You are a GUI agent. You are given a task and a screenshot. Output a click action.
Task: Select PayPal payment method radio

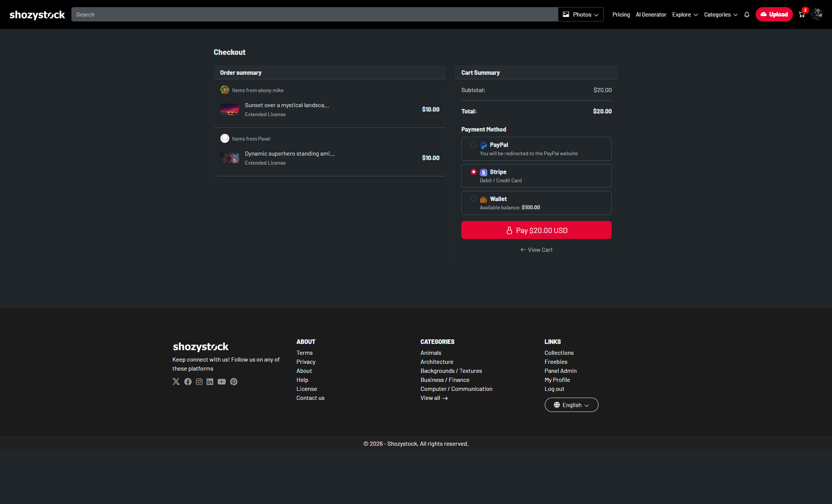tap(474, 145)
